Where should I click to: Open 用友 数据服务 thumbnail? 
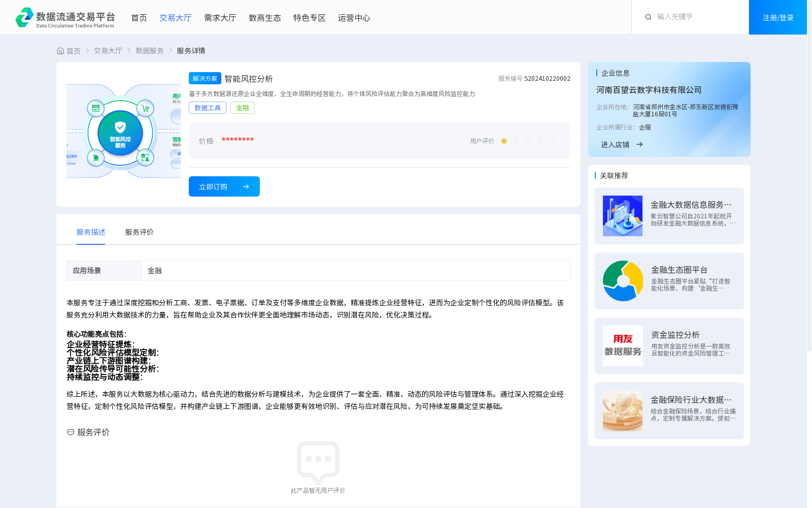623,346
